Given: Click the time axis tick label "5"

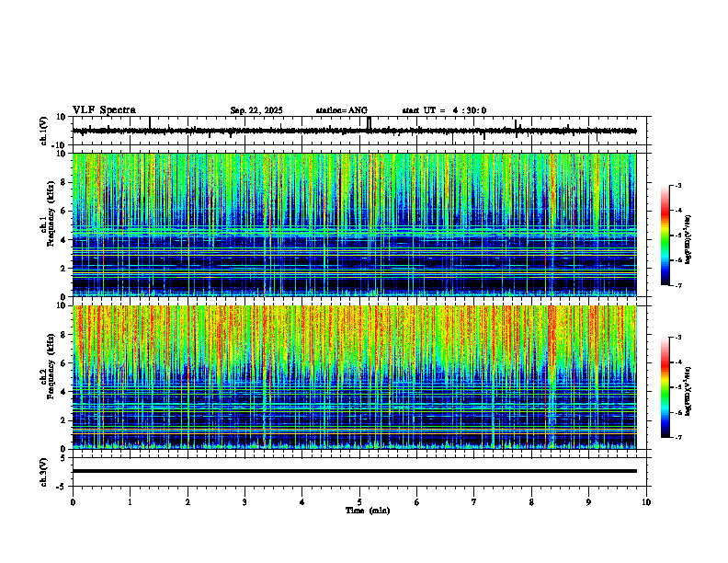Looking at the screenshot, I should pyautogui.click(x=359, y=502).
